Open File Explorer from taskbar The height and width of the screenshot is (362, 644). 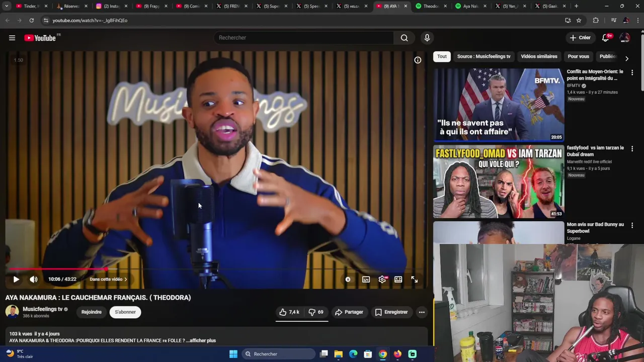click(339, 354)
